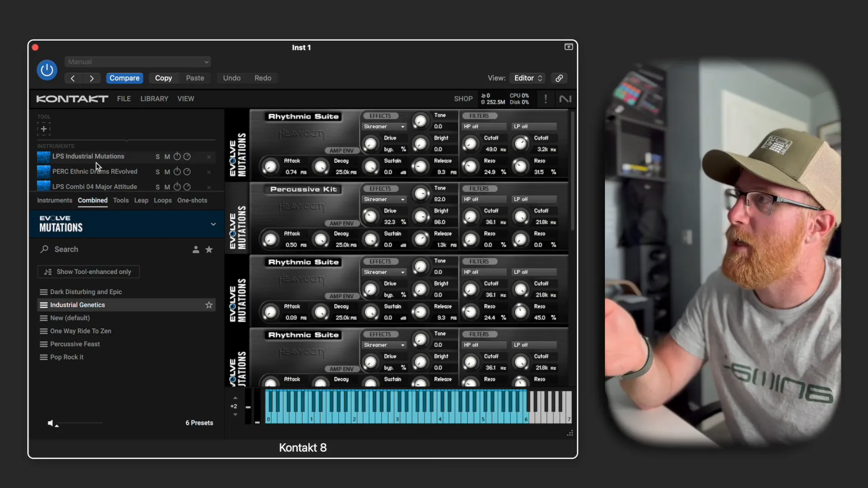Click the Redo button
Screen dimensions: 868x488
263,78
